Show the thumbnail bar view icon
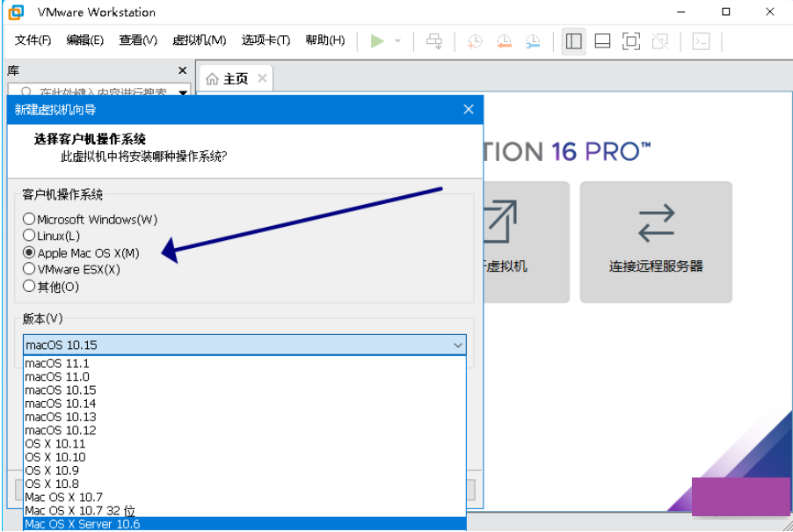Screen dimensions: 793x532 (x=603, y=40)
